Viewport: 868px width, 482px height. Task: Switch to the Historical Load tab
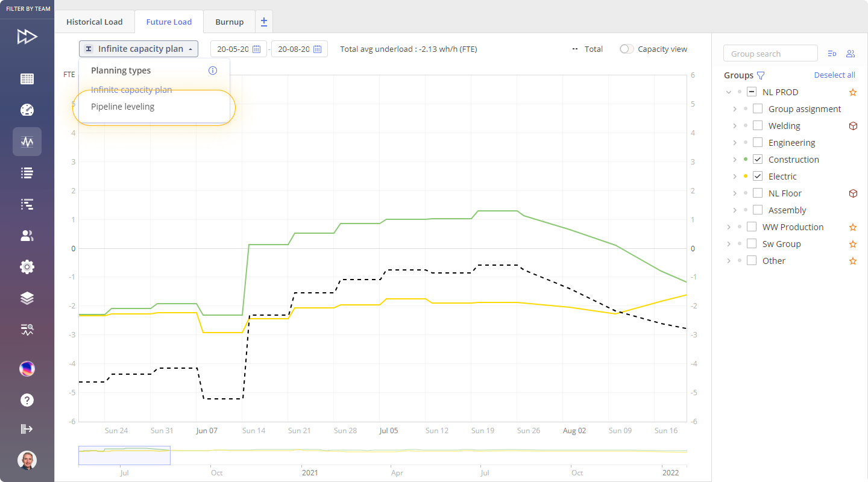pos(94,22)
